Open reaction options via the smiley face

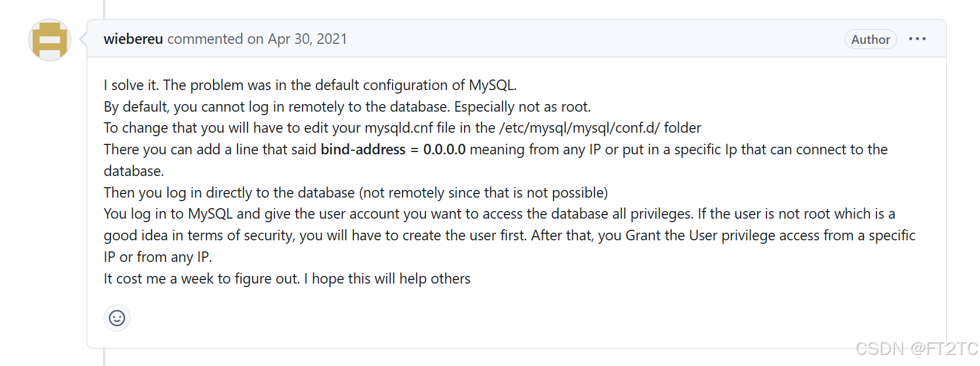click(117, 318)
